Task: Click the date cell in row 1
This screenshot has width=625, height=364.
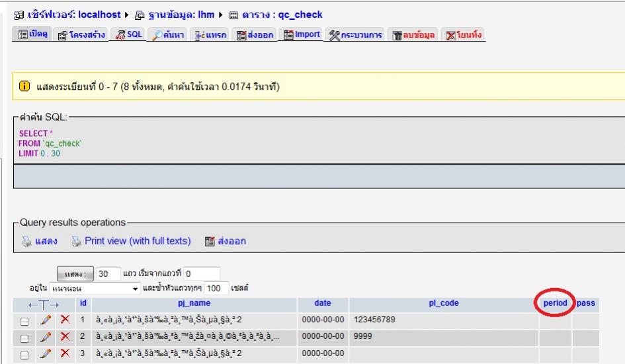Action: pos(323,320)
